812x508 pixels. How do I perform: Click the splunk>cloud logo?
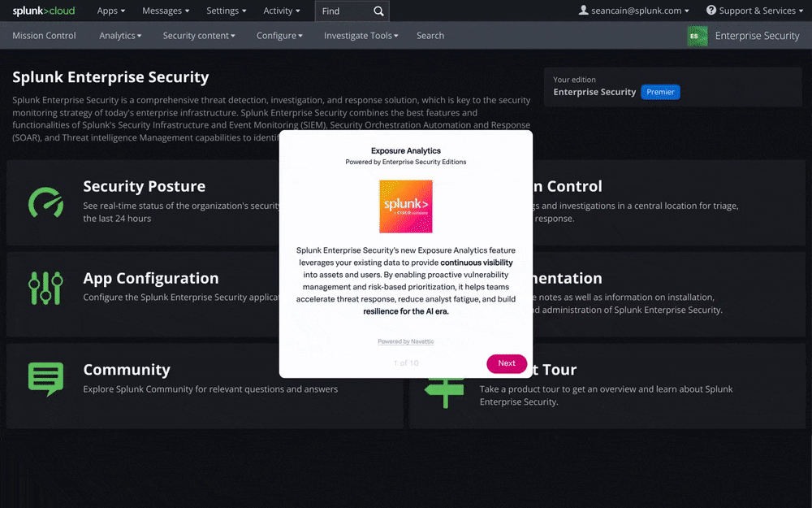click(x=44, y=11)
